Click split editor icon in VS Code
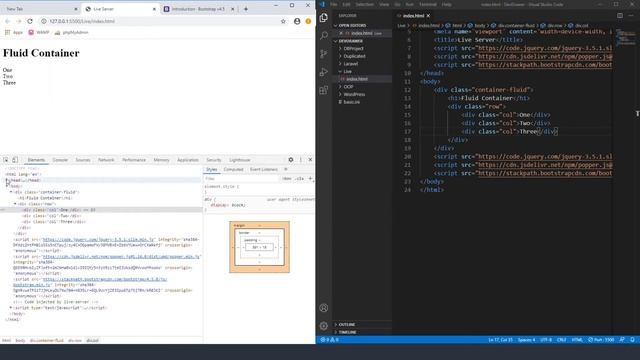The height and width of the screenshot is (360, 640). pyautogui.click(x=620, y=16)
